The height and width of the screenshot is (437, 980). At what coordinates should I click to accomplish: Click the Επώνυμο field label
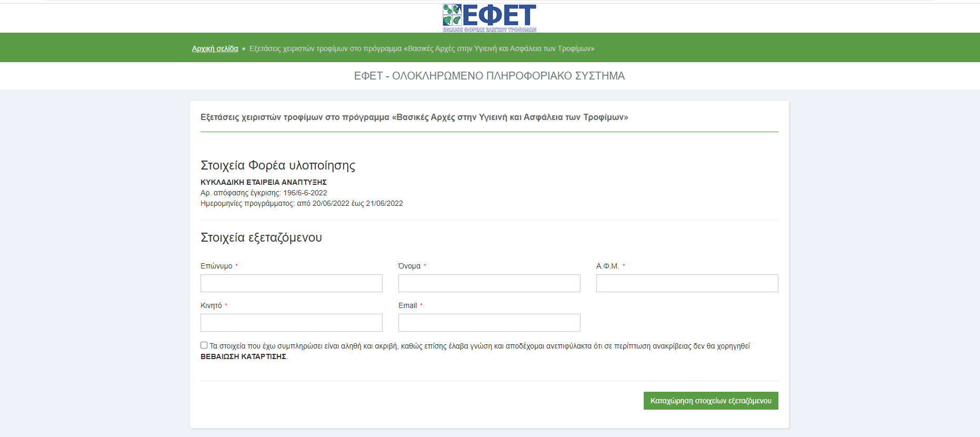[x=216, y=266]
